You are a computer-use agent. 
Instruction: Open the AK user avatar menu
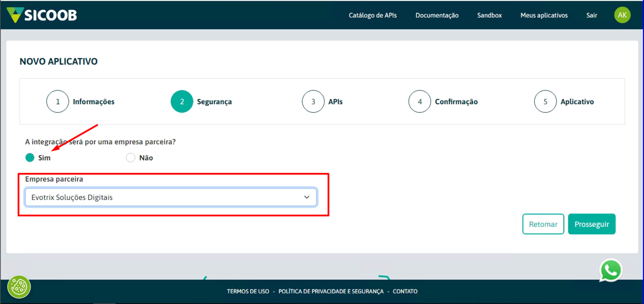pyautogui.click(x=622, y=15)
